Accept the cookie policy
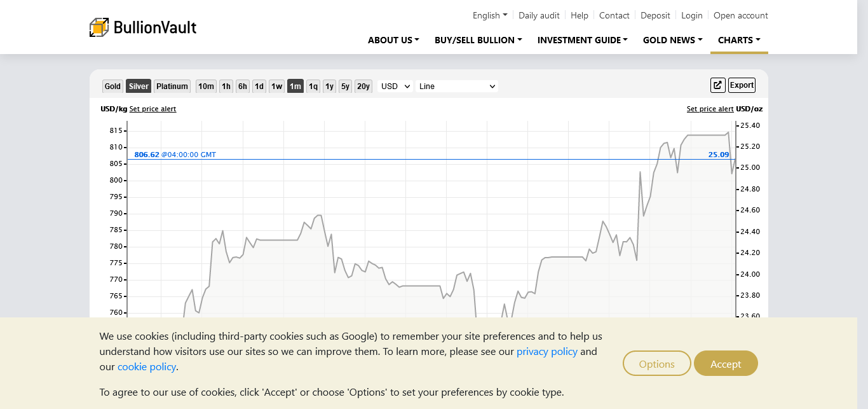The image size is (868, 409). (726, 364)
